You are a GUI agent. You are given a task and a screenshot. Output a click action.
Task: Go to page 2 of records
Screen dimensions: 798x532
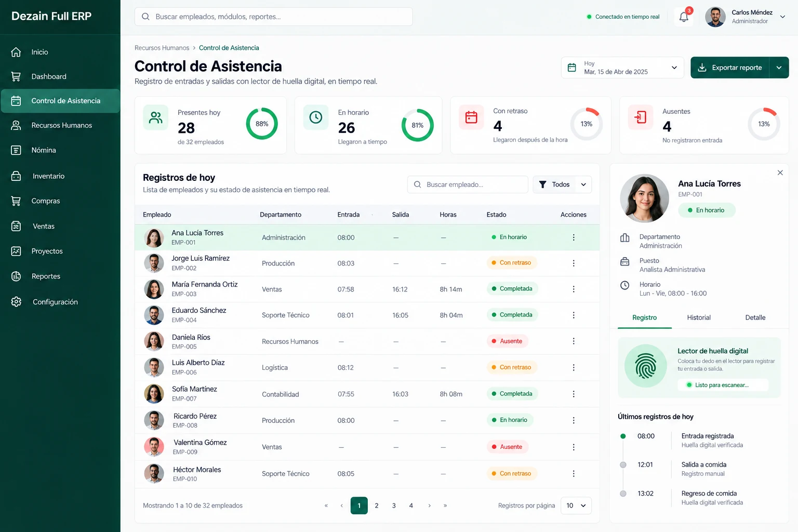click(x=377, y=506)
